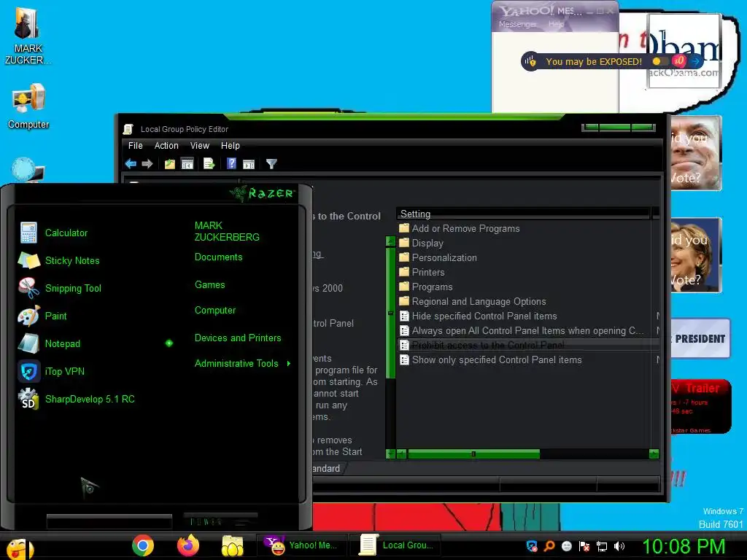Viewport: 747px width, 560px height.
Task: Go forward with the Policy Editor forward arrow
Action: click(147, 164)
